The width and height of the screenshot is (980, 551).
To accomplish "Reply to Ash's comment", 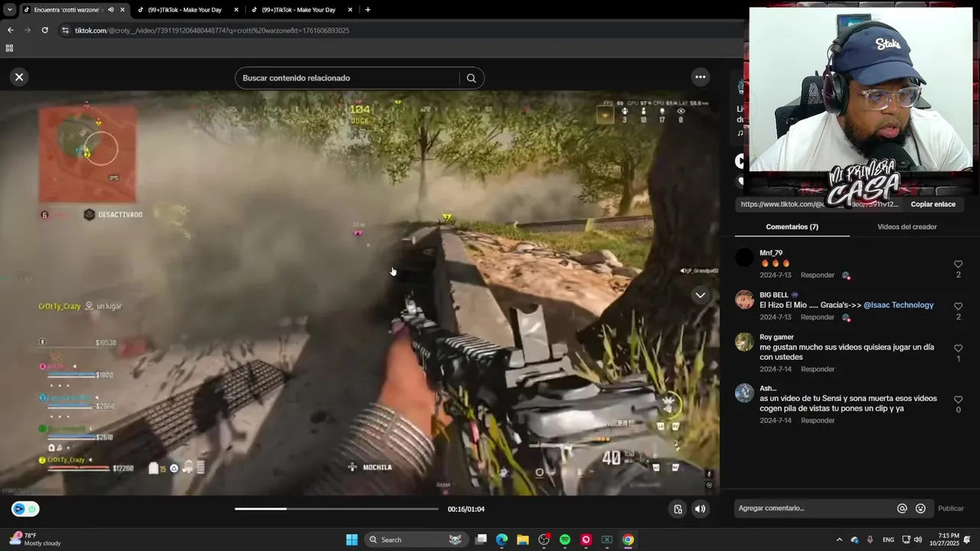I will [x=817, y=420].
